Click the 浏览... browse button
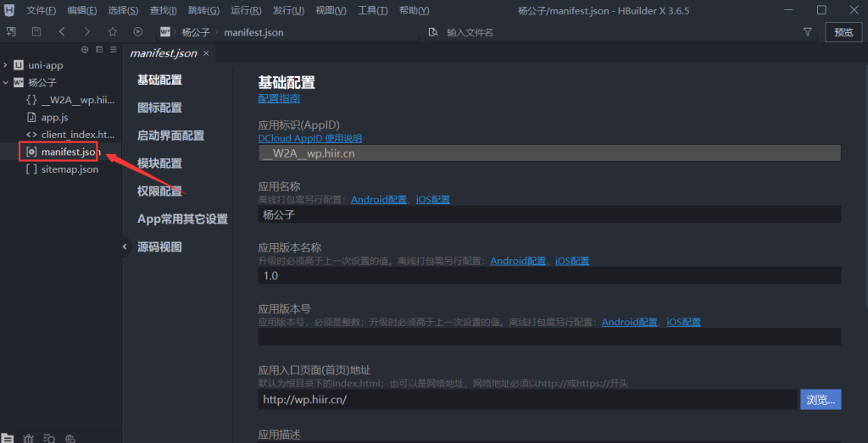This screenshot has height=443, width=868. (x=821, y=399)
